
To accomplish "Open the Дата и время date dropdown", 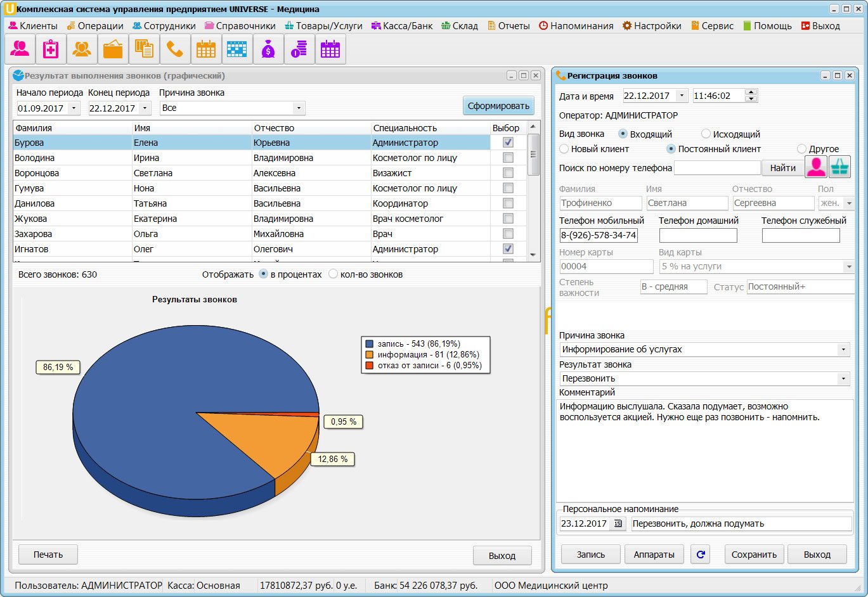I will 682,96.
